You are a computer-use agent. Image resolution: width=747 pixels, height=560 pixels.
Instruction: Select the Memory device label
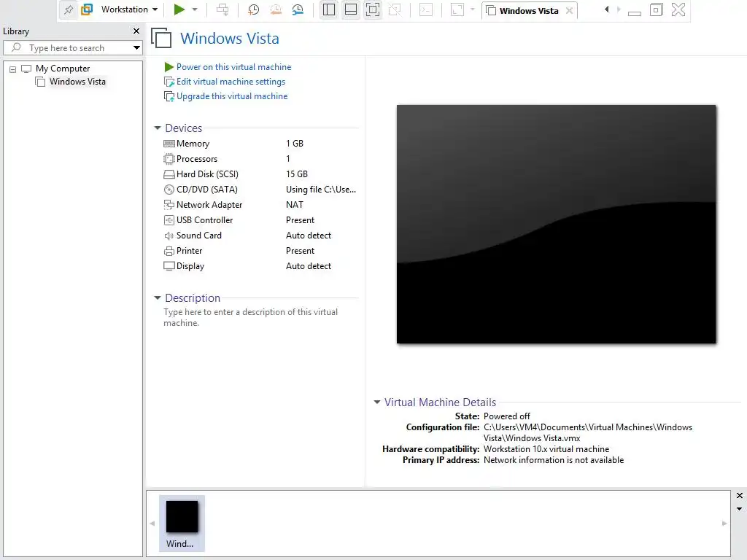tap(193, 144)
